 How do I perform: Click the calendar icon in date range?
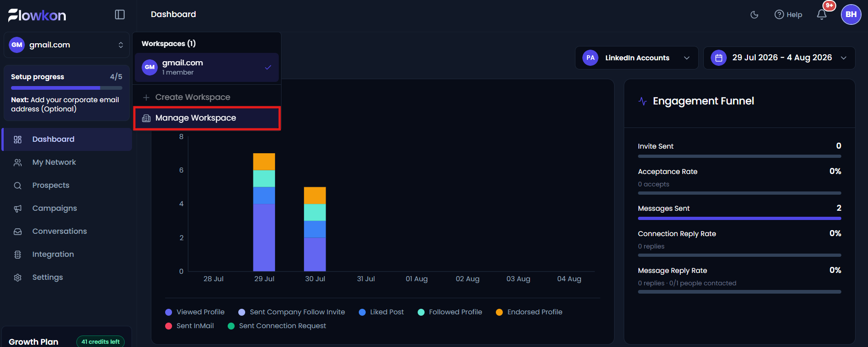[719, 58]
